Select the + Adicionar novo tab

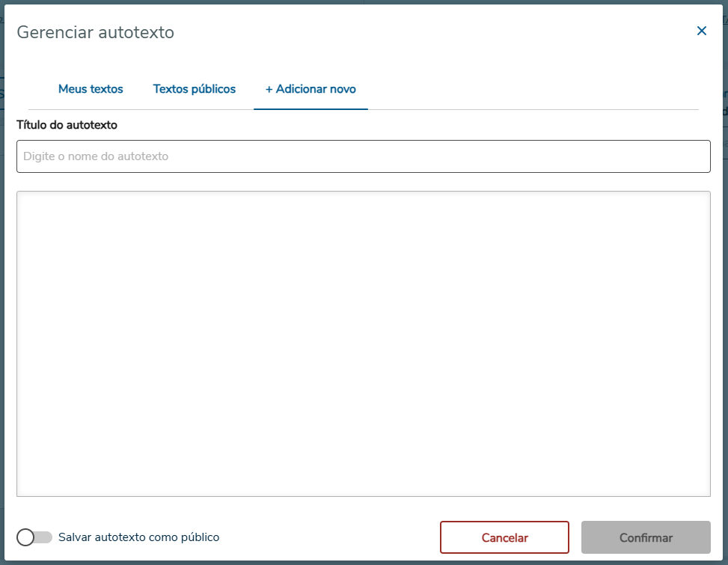coord(311,89)
